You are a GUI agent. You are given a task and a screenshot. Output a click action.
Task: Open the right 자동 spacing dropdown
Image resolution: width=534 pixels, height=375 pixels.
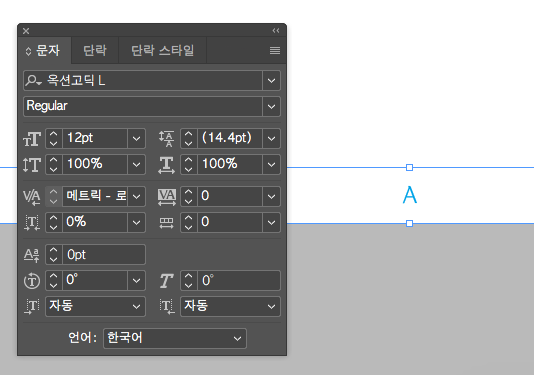[x=230, y=306]
